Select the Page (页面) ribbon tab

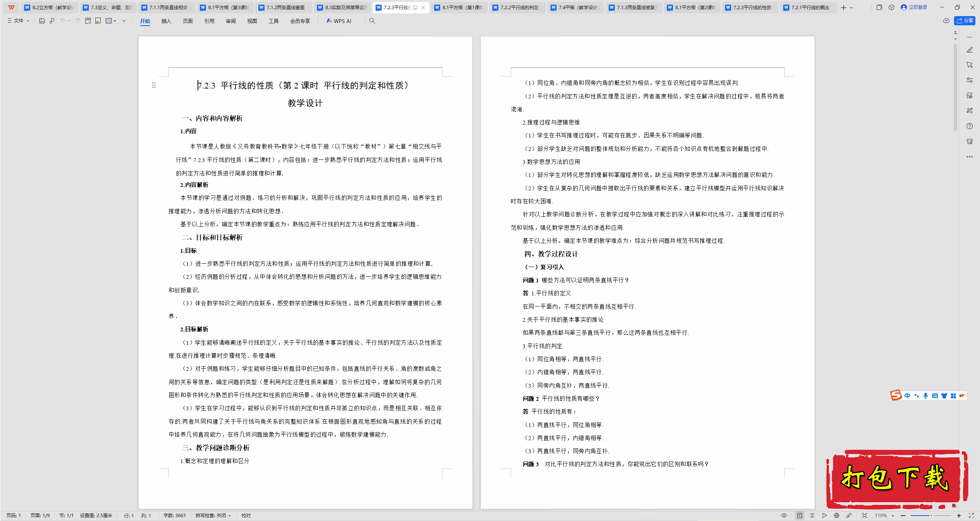188,21
